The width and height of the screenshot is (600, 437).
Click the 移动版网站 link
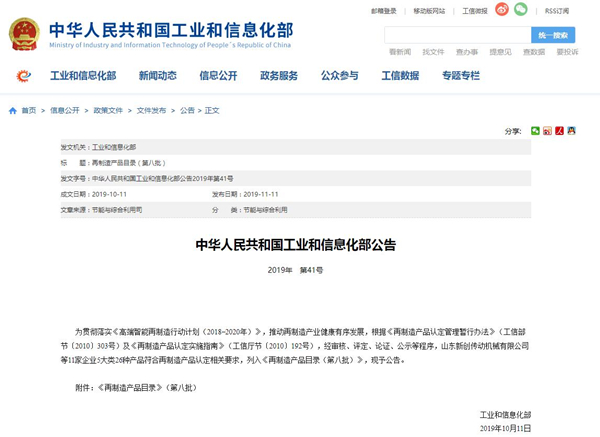tap(429, 11)
